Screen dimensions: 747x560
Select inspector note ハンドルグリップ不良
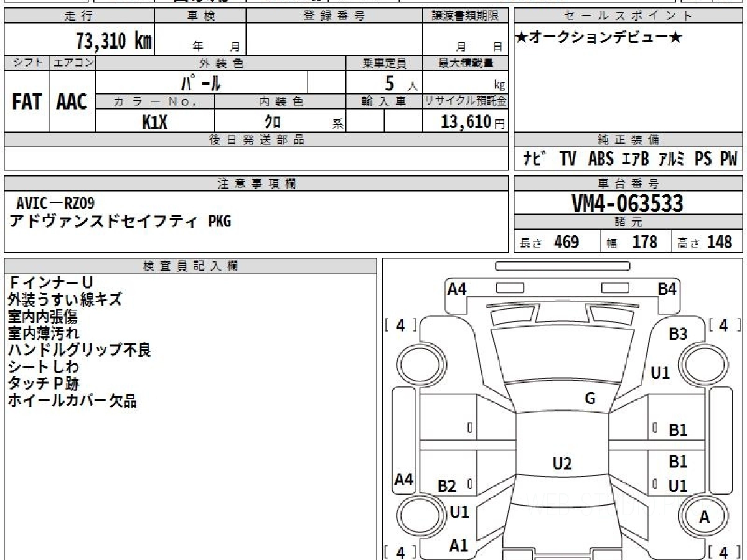point(80,350)
